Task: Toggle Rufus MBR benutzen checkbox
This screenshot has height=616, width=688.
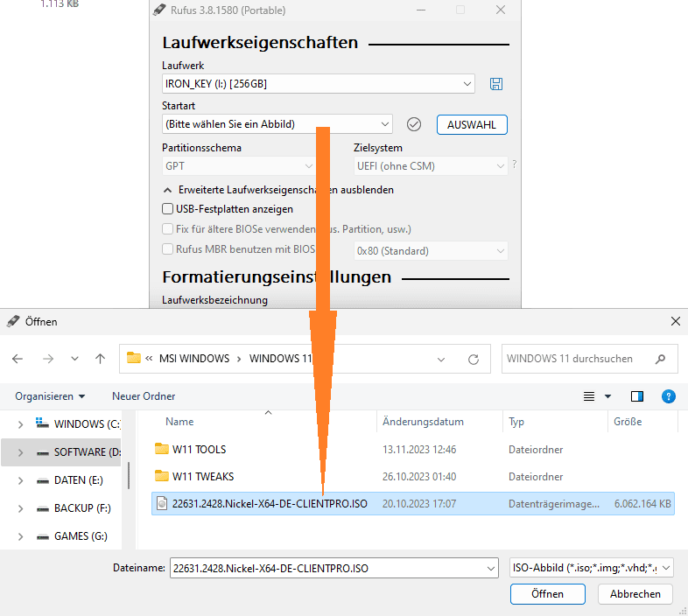Action: [167, 249]
